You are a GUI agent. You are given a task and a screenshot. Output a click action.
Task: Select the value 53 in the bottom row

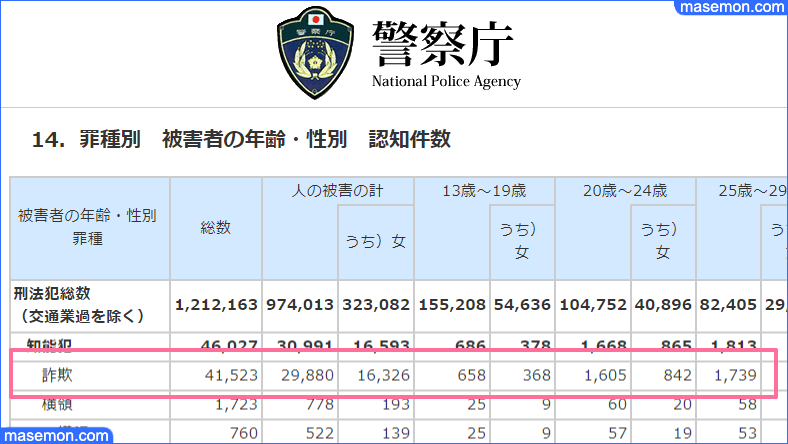click(748, 433)
